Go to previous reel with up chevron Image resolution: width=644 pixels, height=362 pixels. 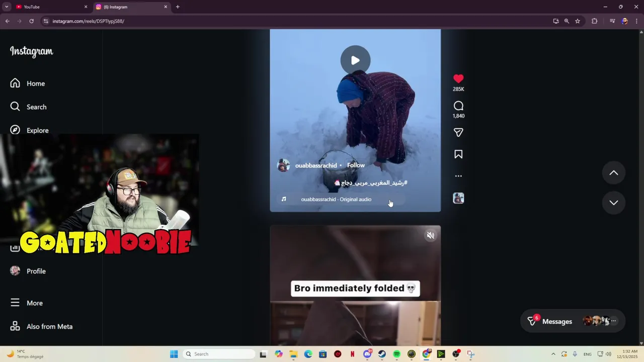(x=614, y=173)
